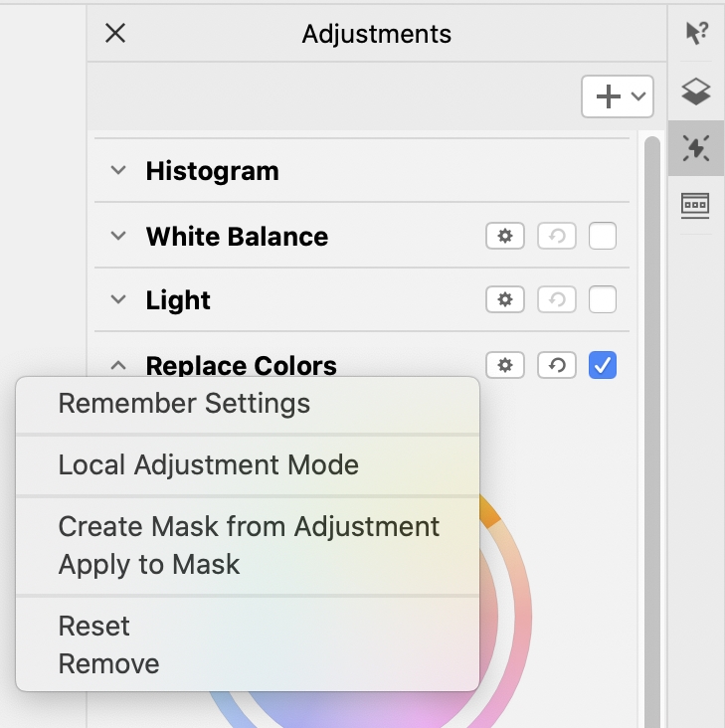The image size is (725, 728).
Task: Open Replace Colors gear settings
Action: [x=505, y=365]
